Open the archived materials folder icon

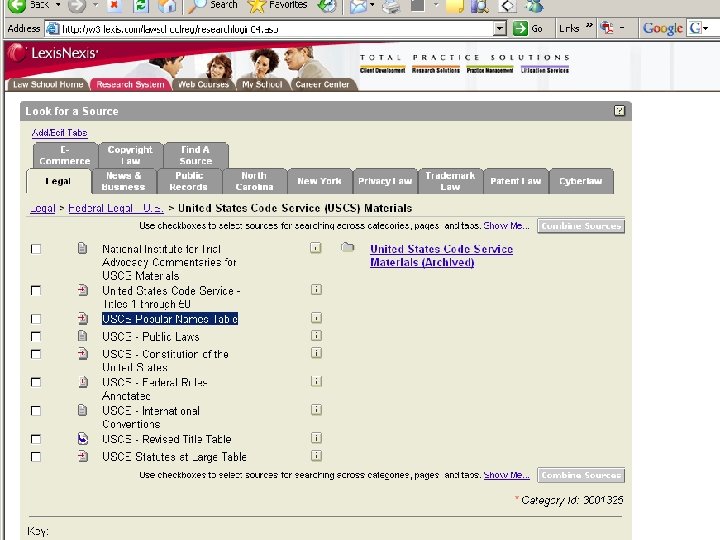348,248
